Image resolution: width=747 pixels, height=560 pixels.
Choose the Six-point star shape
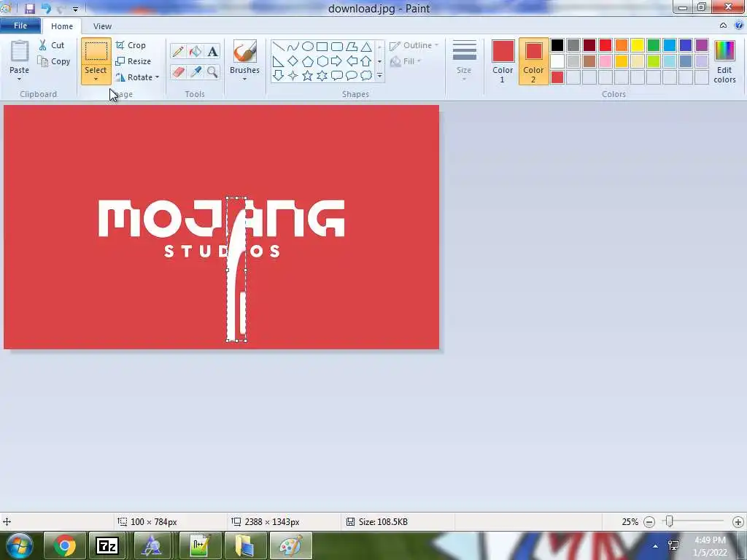click(x=322, y=75)
